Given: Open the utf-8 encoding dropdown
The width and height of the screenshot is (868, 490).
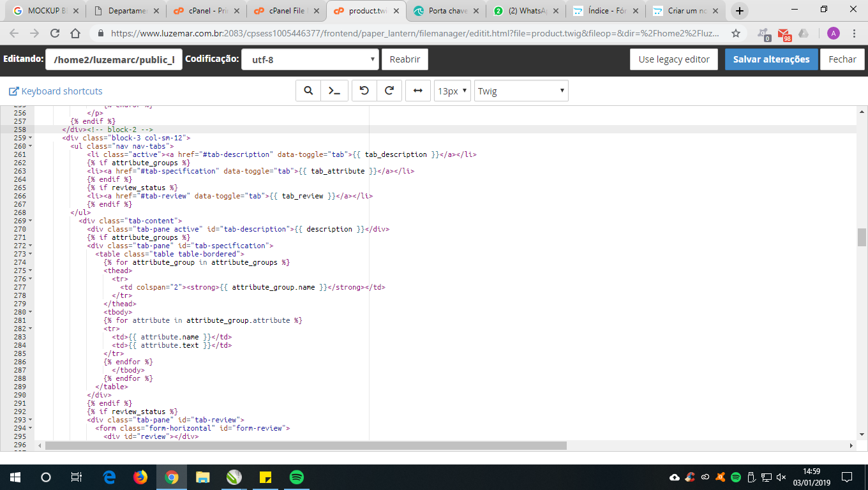Looking at the screenshot, I should (x=310, y=59).
